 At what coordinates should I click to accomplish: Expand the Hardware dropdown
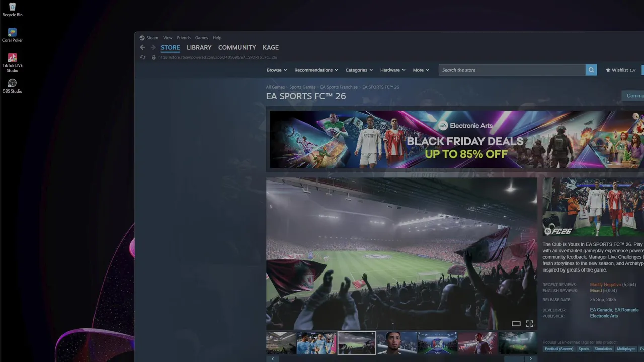point(392,70)
